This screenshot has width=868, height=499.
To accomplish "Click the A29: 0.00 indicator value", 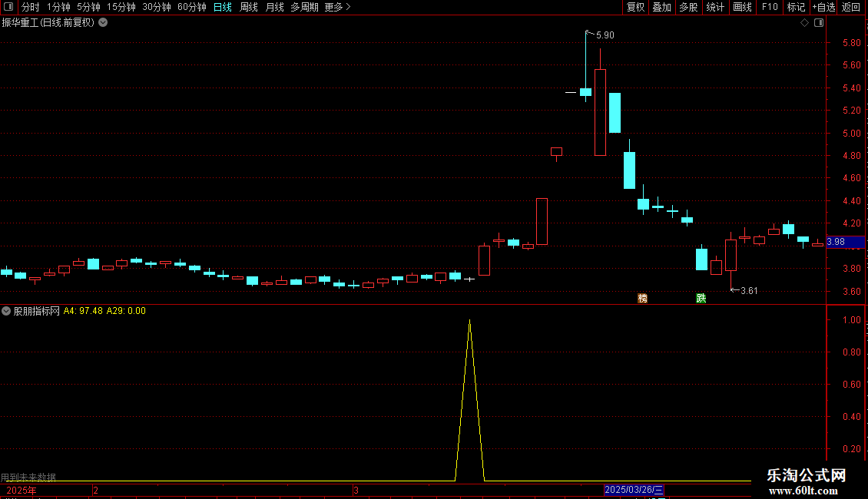I will 126,311.
